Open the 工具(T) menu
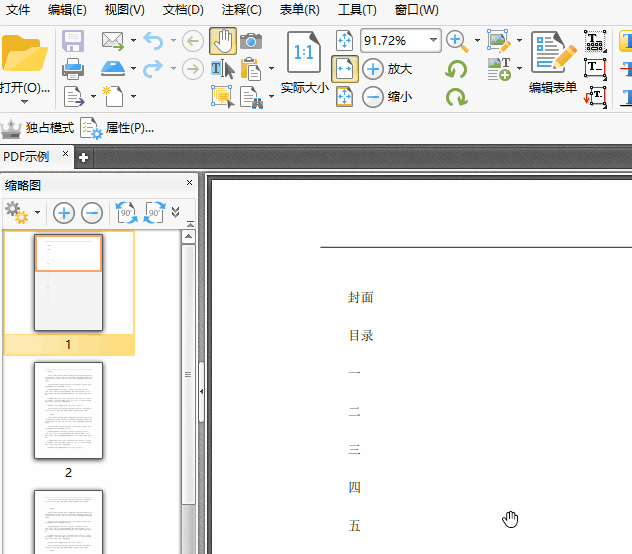This screenshot has width=632, height=554. click(357, 9)
